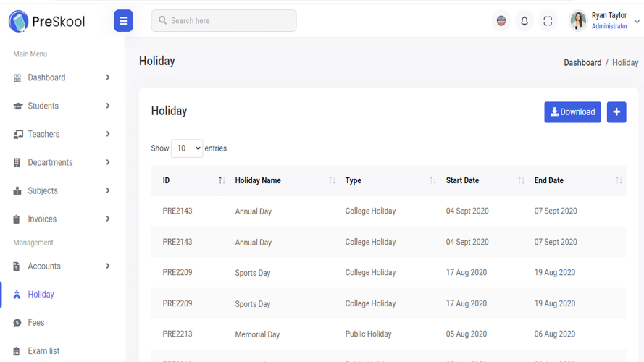Expand the Accounts menu chevron
Screen dimensions: 644x362
pyautogui.click(x=108, y=266)
